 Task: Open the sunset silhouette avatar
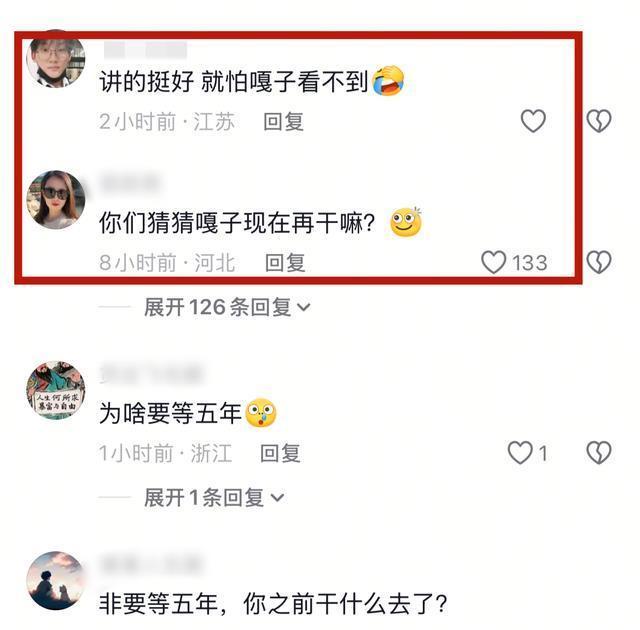pos(56,581)
